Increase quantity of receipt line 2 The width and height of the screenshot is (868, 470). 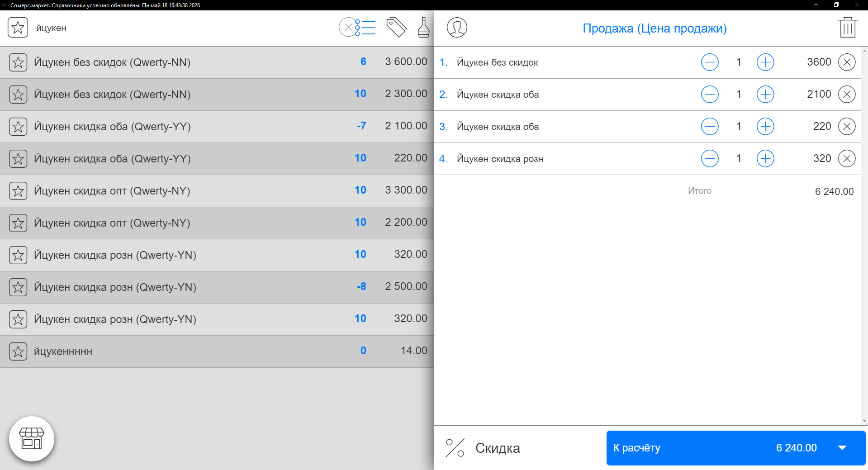tap(765, 94)
